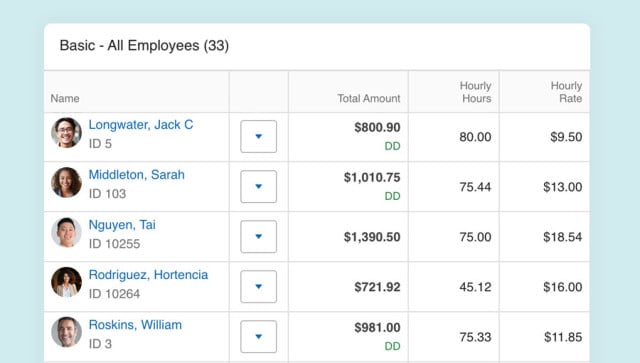Image resolution: width=640 pixels, height=363 pixels.
Task: Expand dropdown in Rodriguez, Hortencia row
Action: click(258, 287)
